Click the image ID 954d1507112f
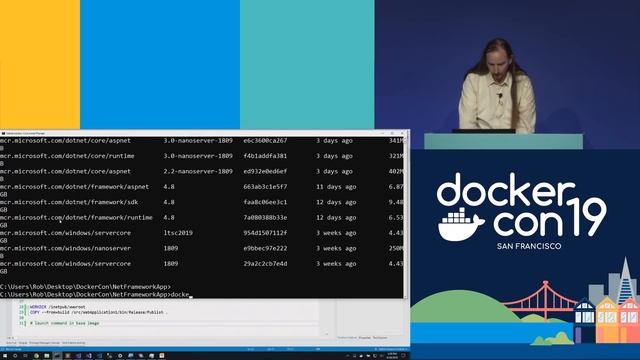The image size is (640, 360). tap(265, 233)
